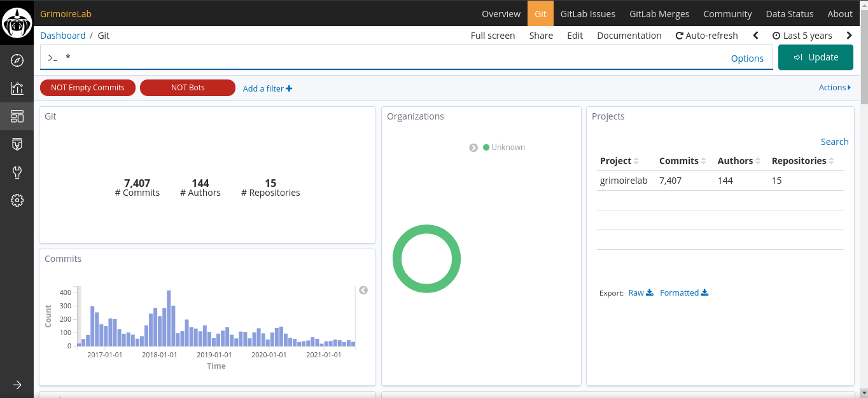The width and height of the screenshot is (868, 398).
Task: Open query bar Options
Action: coord(747,58)
